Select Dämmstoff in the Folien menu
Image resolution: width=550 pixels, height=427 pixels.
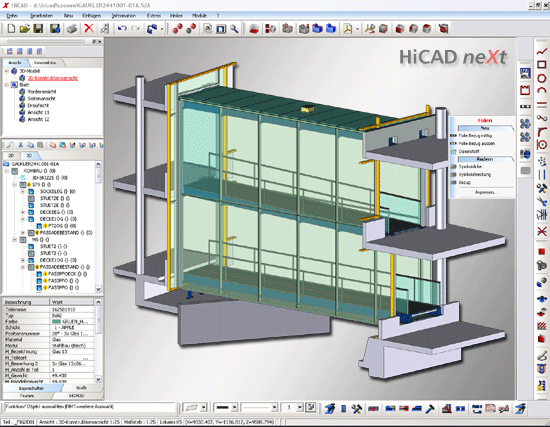pos(469,152)
